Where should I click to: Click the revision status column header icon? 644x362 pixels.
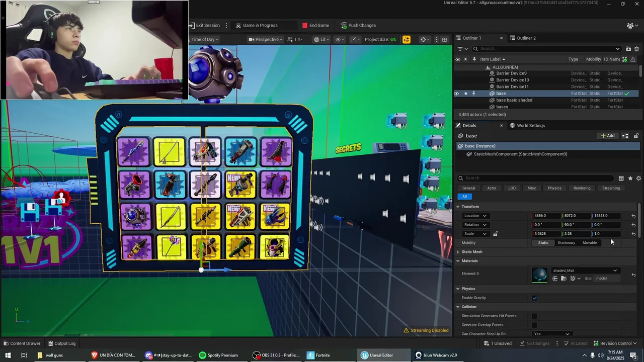[624, 59]
